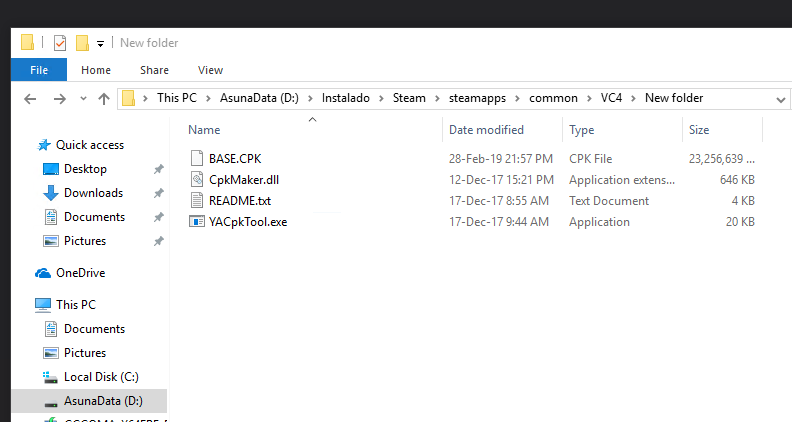This screenshot has height=422, width=792.
Task: Open the File menu tab
Action: point(39,70)
